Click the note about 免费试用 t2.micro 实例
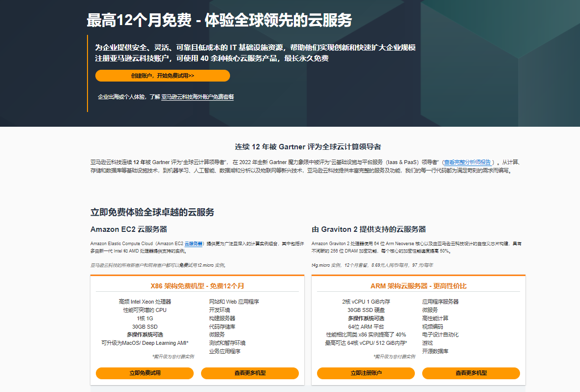 click(x=158, y=265)
